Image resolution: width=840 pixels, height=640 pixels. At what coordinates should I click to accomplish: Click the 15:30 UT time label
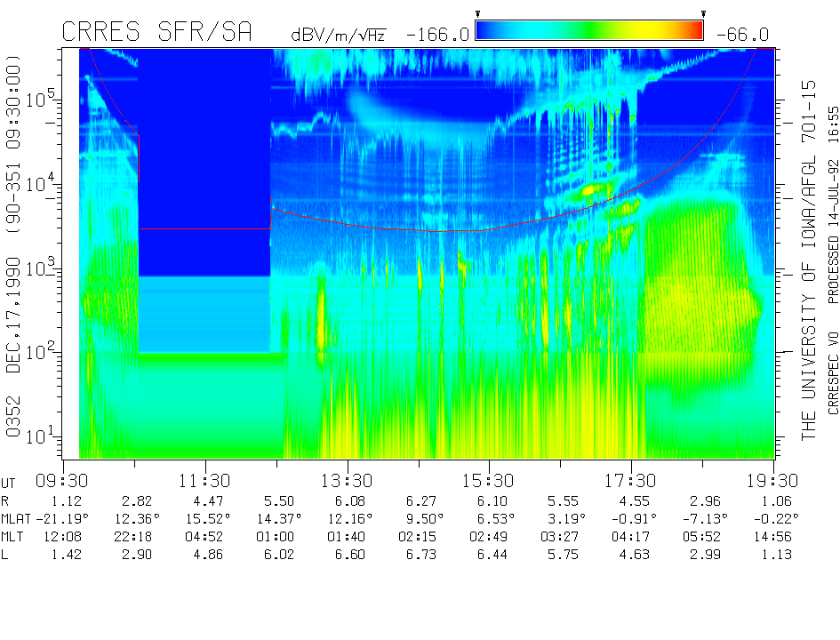pyautogui.click(x=489, y=480)
